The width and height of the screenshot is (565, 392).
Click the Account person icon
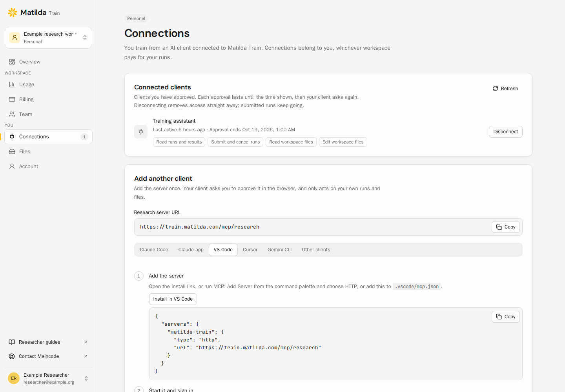point(12,166)
